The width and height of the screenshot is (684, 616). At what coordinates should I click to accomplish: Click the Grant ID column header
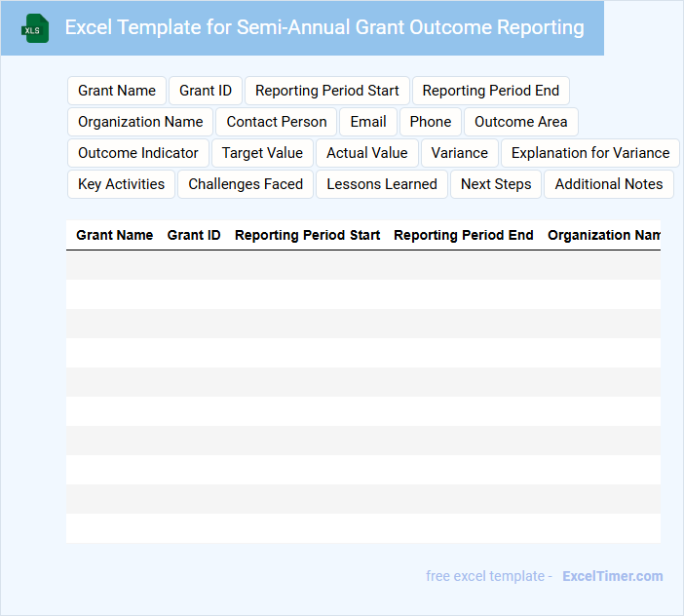click(x=194, y=235)
